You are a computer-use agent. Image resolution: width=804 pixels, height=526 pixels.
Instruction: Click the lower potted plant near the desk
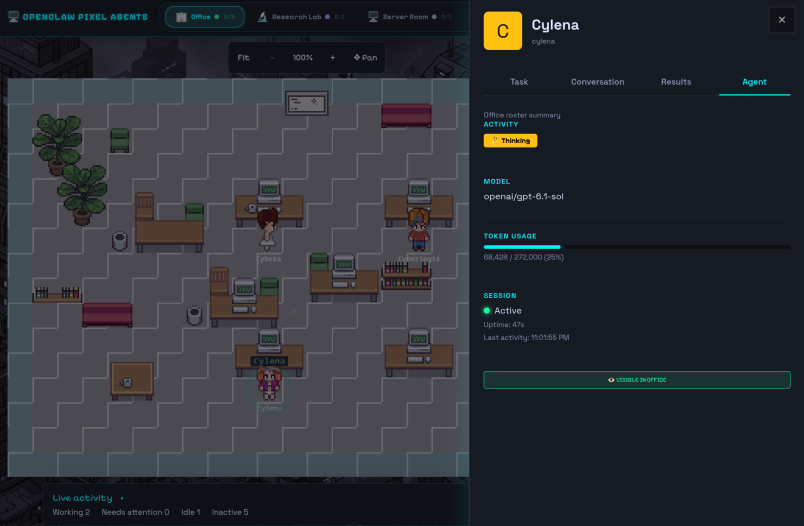pyautogui.click(x=82, y=195)
